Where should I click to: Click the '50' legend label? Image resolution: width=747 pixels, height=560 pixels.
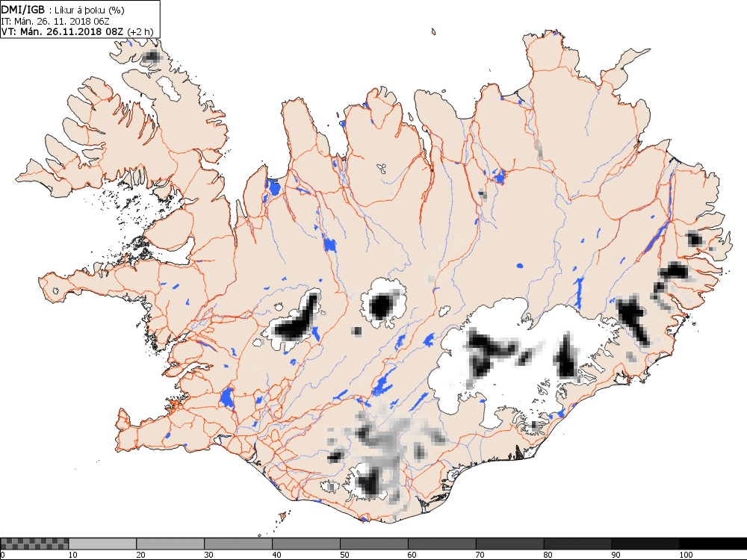[344, 555]
